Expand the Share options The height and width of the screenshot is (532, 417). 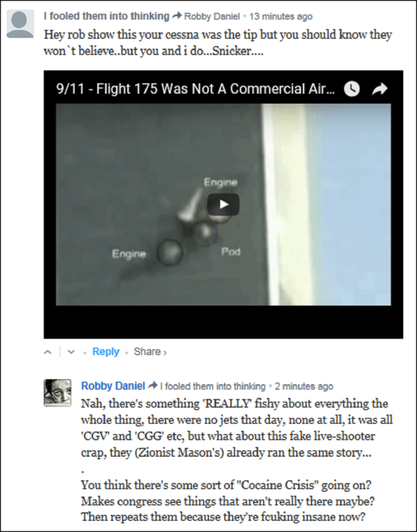coord(150,352)
